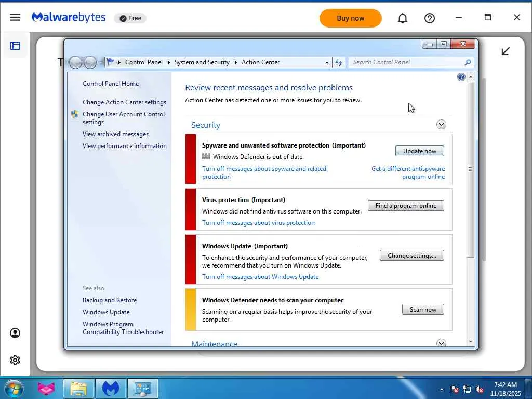Expand the Maintenance section chevron
This screenshot has height=399, width=532.
coord(441,343)
